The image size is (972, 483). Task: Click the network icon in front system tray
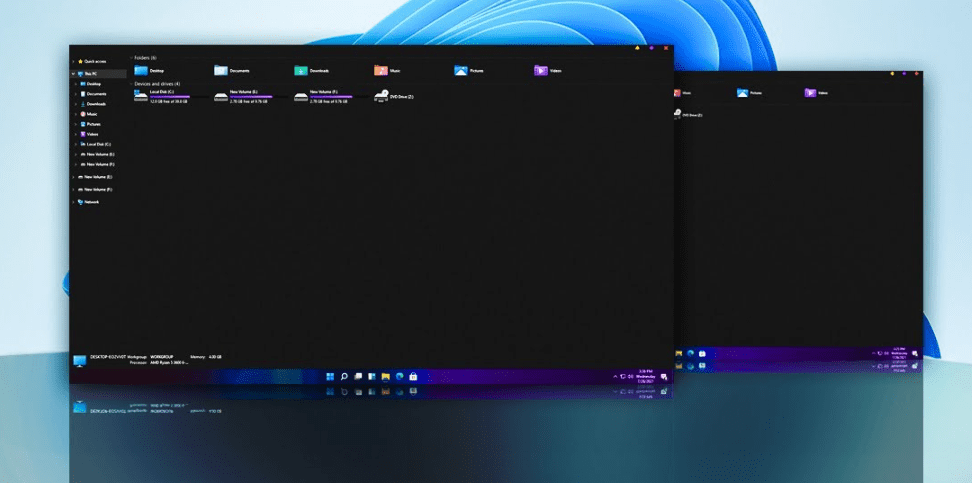pyautogui.click(x=623, y=376)
